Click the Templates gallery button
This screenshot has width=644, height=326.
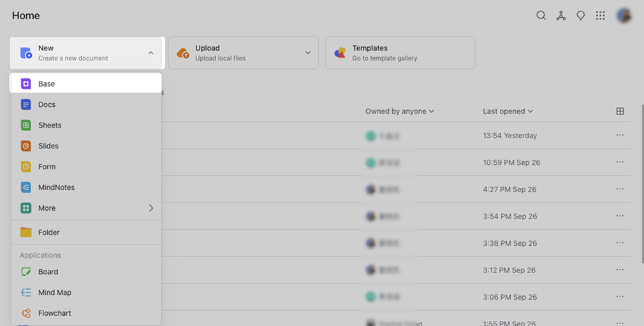(x=400, y=53)
